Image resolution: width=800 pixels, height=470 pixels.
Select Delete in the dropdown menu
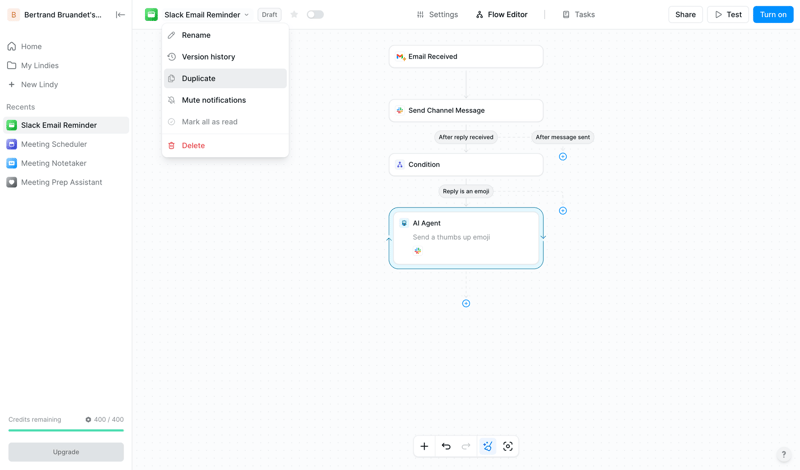tap(225, 145)
